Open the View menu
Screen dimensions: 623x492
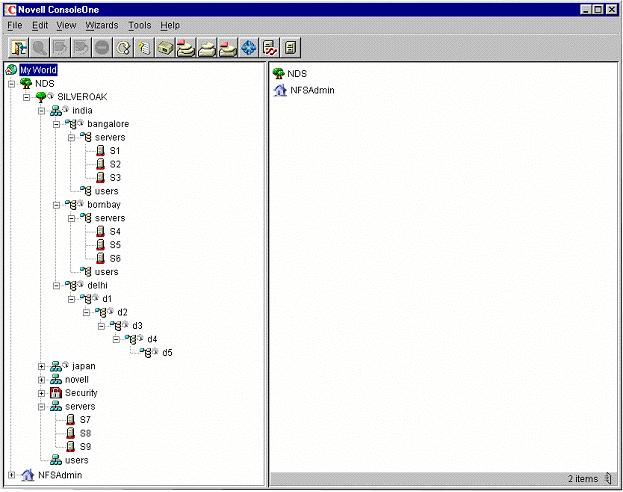66,25
